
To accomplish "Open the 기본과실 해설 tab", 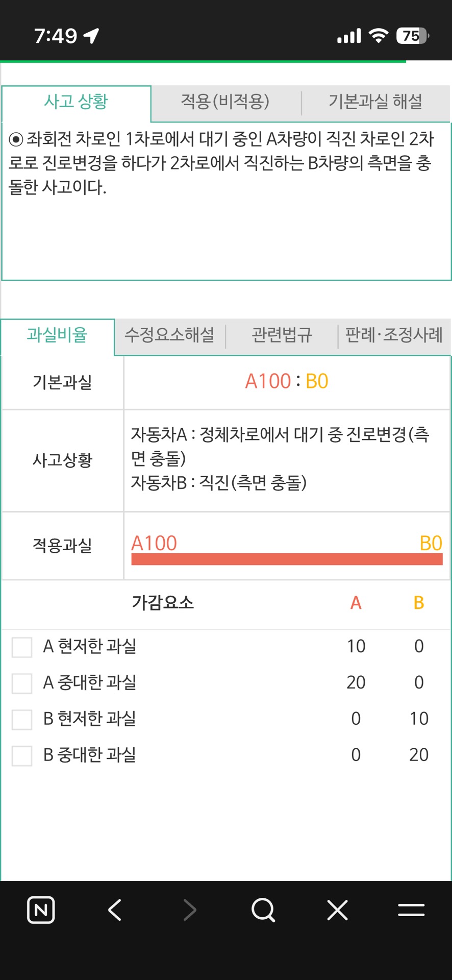I will point(375,102).
